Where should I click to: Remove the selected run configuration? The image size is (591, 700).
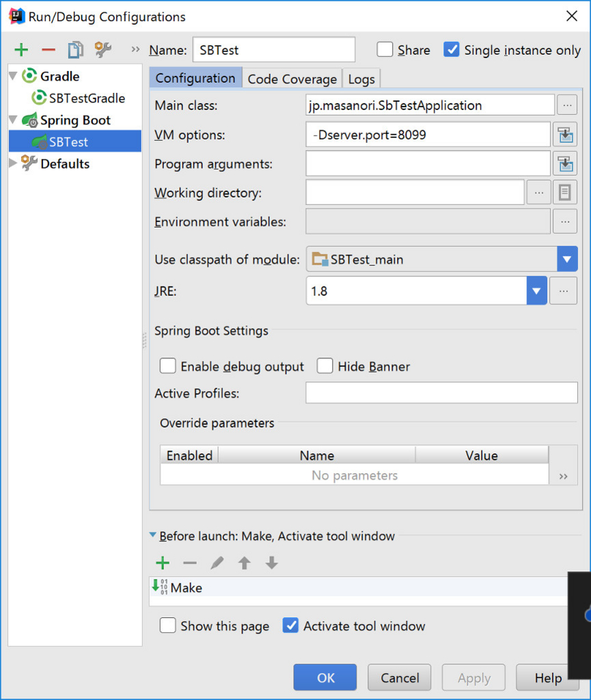(x=49, y=49)
